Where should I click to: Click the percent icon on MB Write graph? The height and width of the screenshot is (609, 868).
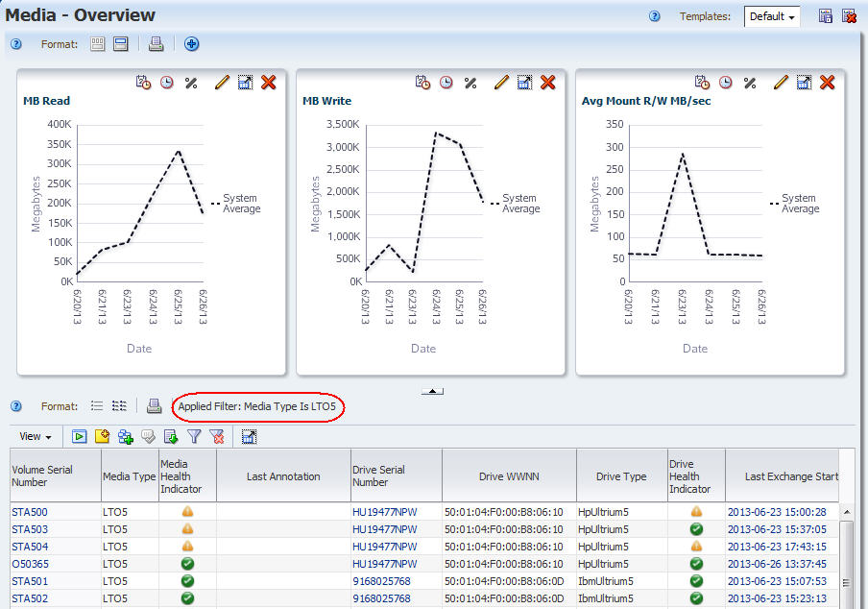tap(470, 84)
